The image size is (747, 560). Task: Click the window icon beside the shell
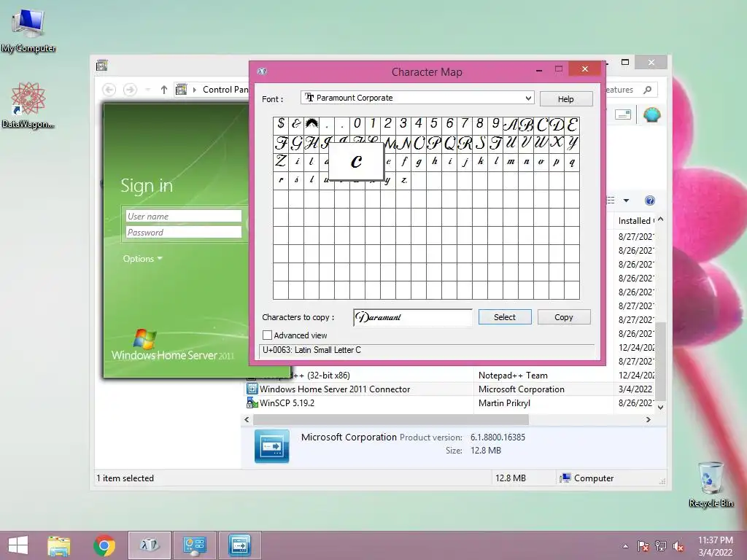pyautogui.click(x=623, y=114)
